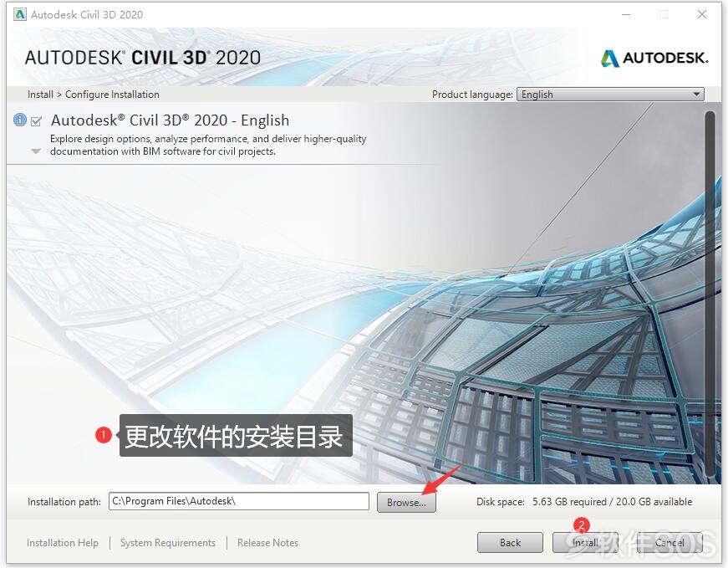Screen dimensions: 728x568
Task: Minimize the installer window
Action: point(626,15)
